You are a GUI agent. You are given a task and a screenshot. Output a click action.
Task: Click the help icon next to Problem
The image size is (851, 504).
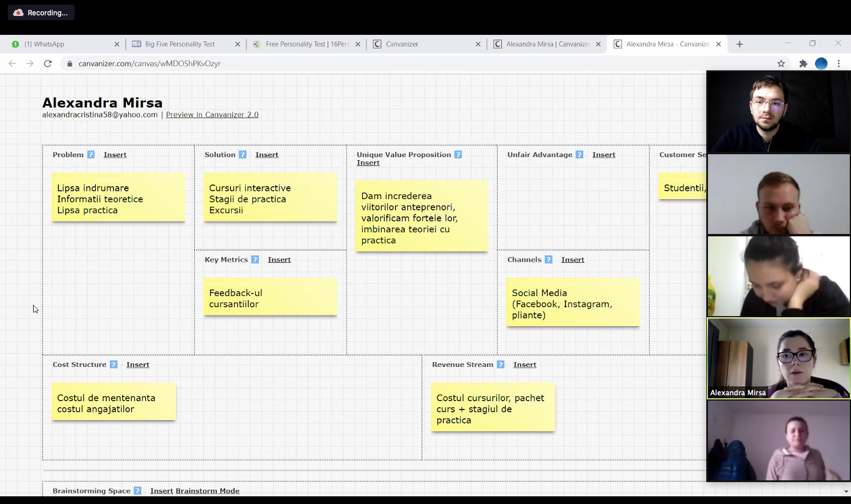91,155
